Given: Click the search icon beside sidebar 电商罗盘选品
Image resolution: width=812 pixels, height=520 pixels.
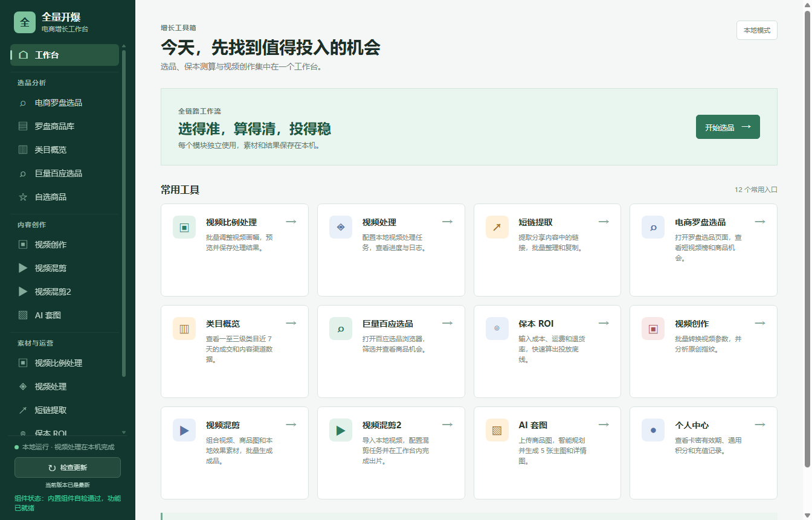Looking at the screenshot, I should pyautogui.click(x=23, y=103).
